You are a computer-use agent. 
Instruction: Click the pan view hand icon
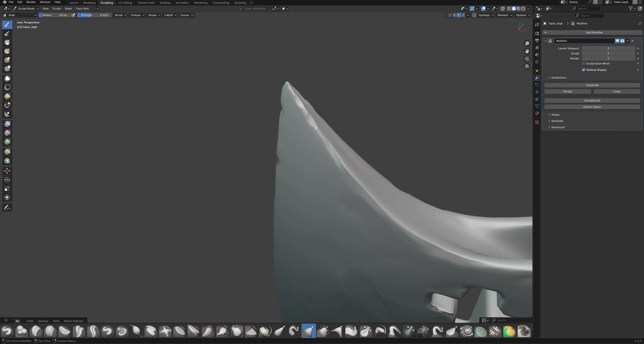(527, 51)
